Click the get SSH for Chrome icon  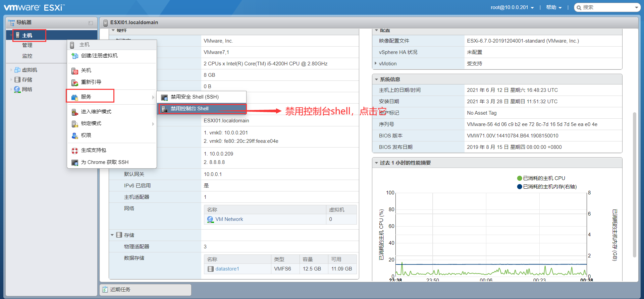[75, 163]
